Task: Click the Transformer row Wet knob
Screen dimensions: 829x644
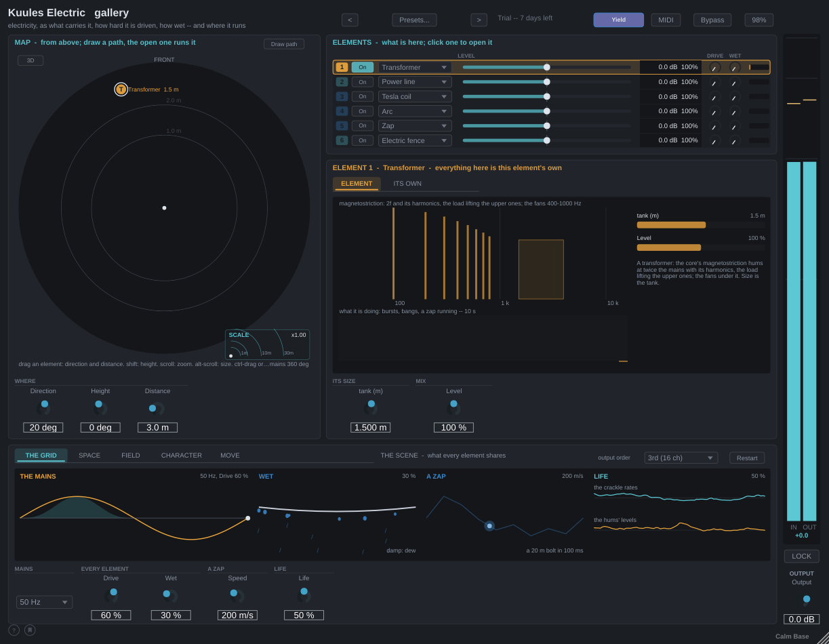Action: tap(735, 67)
